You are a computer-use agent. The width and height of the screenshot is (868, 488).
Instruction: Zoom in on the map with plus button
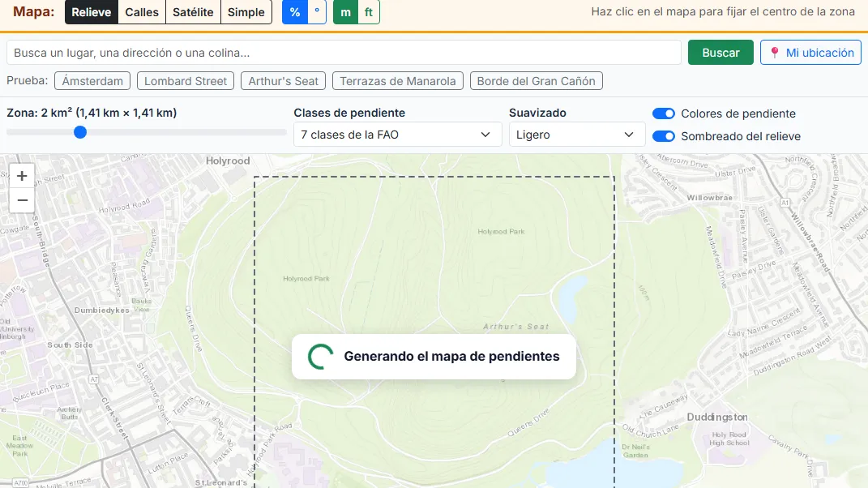[22, 176]
